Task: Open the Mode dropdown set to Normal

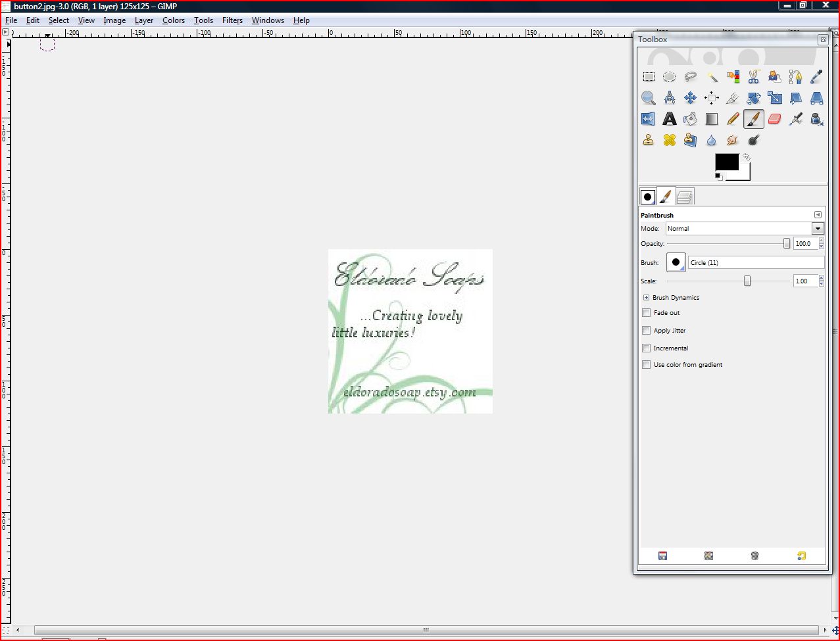Action: [x=745, y=229]
